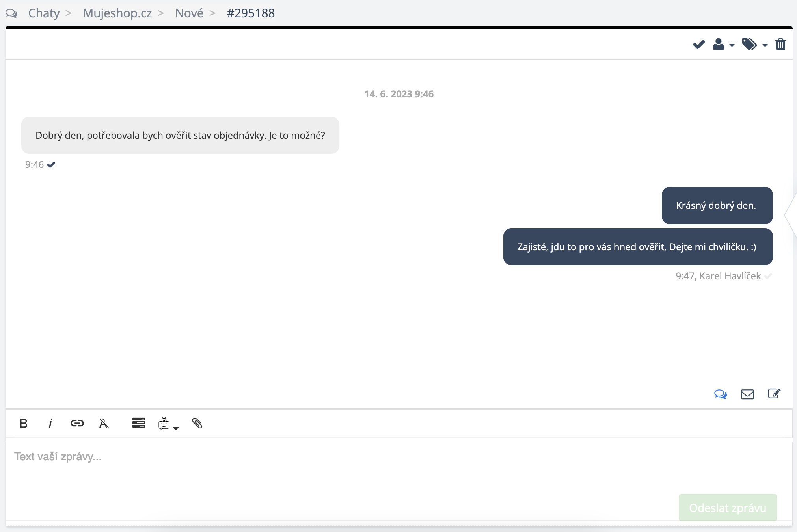Open Mujeshop.cz breadcrumb item
797x532 pixels.
117,13
